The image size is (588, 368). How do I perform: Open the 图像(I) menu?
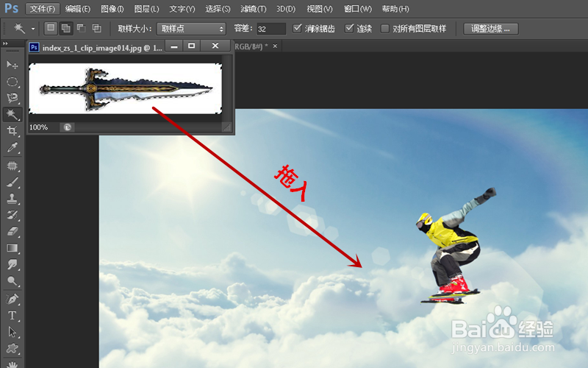[x=112, y=9]
